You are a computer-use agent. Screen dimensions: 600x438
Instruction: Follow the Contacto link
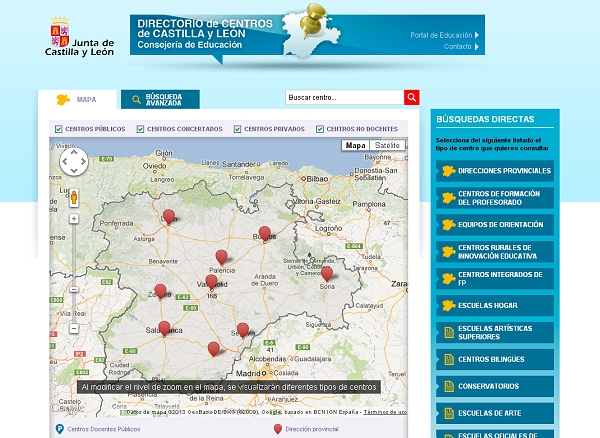click(x=458, y=47)
